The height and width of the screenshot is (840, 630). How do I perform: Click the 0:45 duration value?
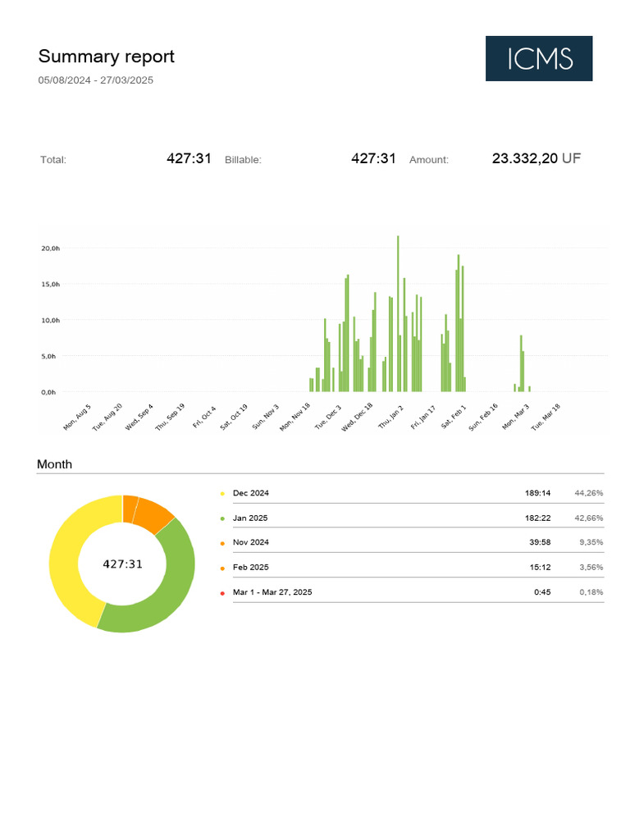point(542,592)
